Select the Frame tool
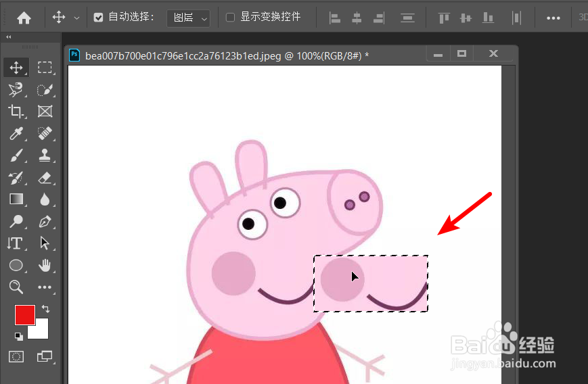588x384 pixels. click(45, 112)
